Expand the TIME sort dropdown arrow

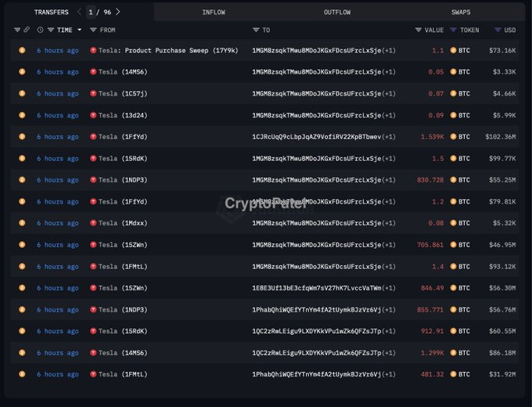[79, 30]
